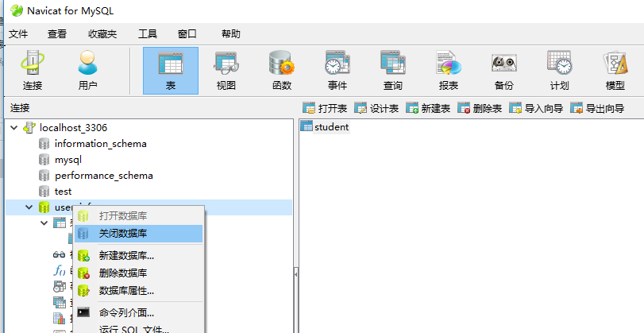The width and height of the screenshot is (644, 333).
Task: Select the 表 (Table) toolbar icon
Action: (x=171, y=71)
